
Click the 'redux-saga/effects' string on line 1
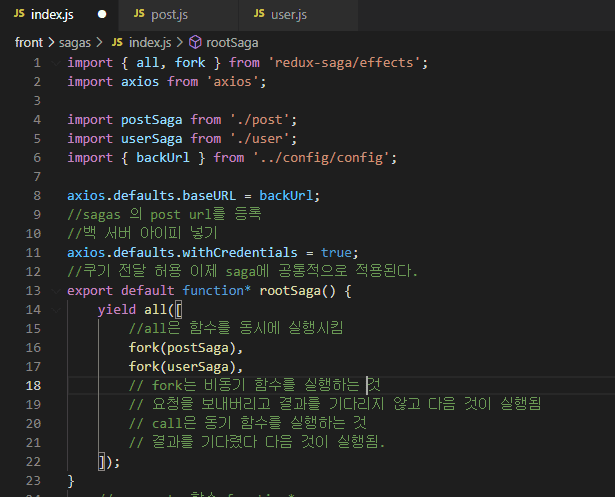344,63
